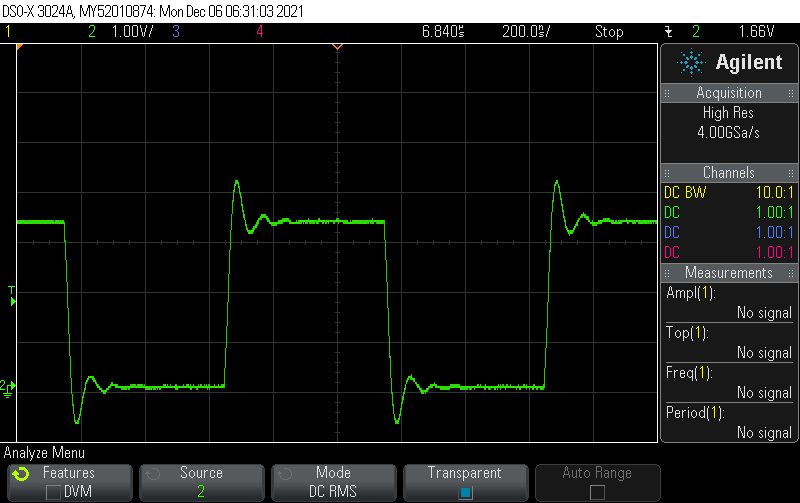Click the magenta DC 1.00:1 channel row
The height and width of the screenshot is (503, 800).
pyautogui.click(x=729, y=252)
